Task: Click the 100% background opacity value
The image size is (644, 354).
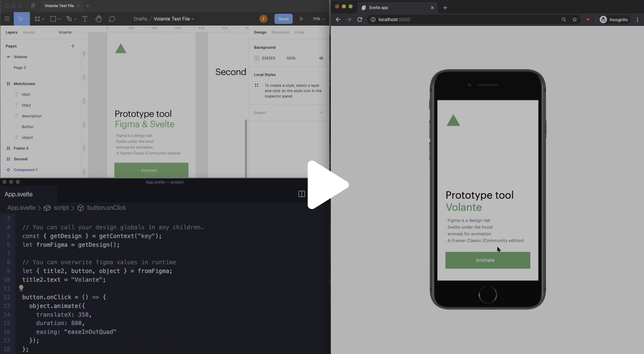Action: [x=291, y=58]
